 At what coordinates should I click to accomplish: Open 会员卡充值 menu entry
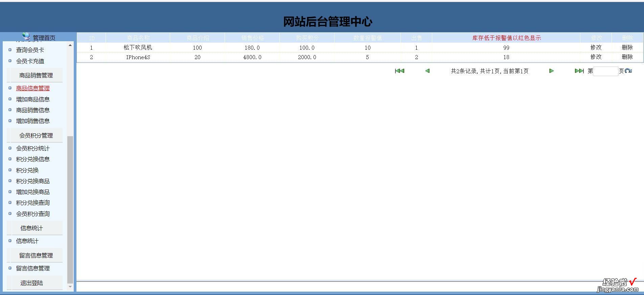click(x=30, y=61)
